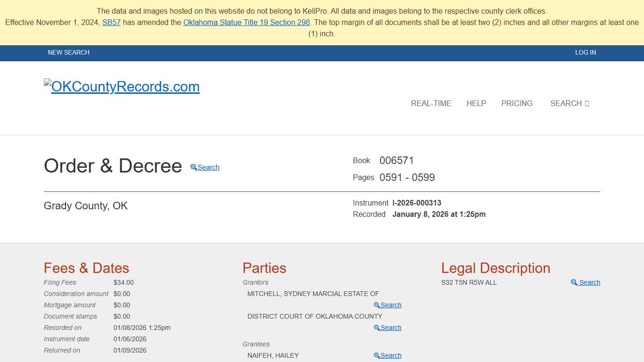The height and width of the screenshot is (362, 644).
Task: Click Search text under Mitchell estate grantor
Action: (391, 305)
